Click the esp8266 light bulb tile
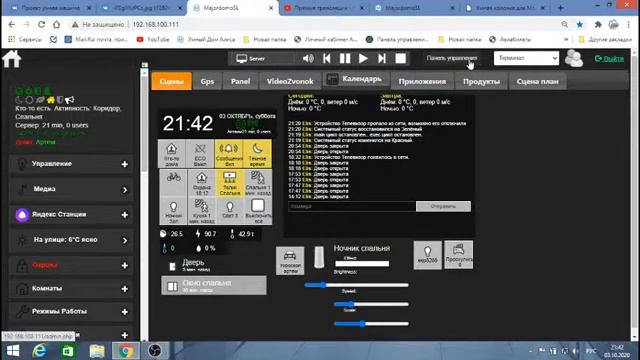Image resolution: width=640 pixels, height=360 pixels. pos(427,255)
